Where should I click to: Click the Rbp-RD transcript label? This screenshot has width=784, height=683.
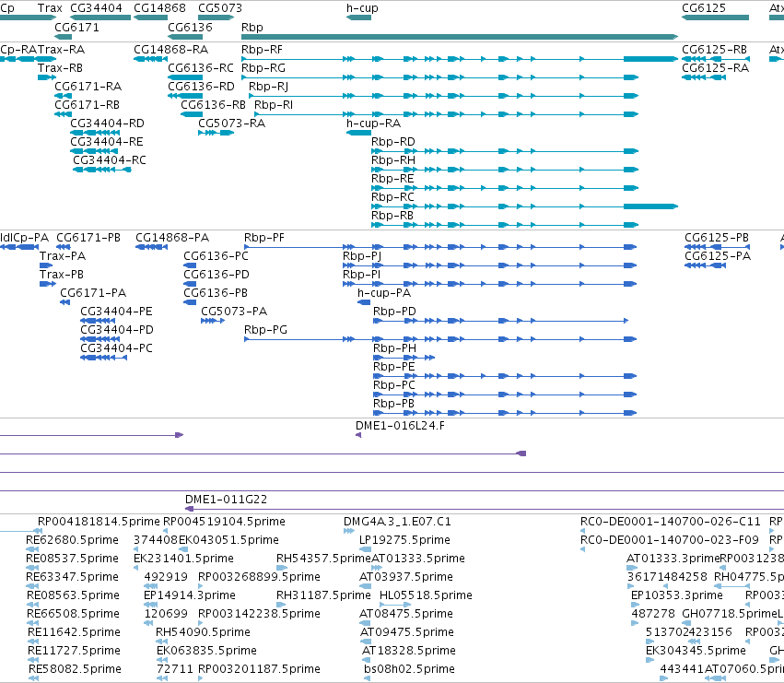pyautogui.click(x=393, y=142)
